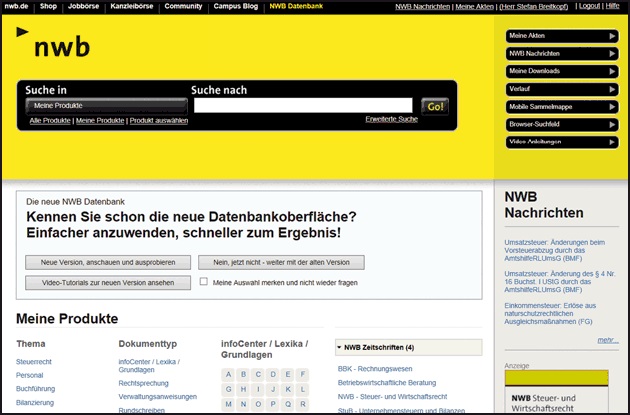Viewport: 630px width, 415px height.
Task: Click arrow icon beside Verlauf
Action: pos(612,89)
